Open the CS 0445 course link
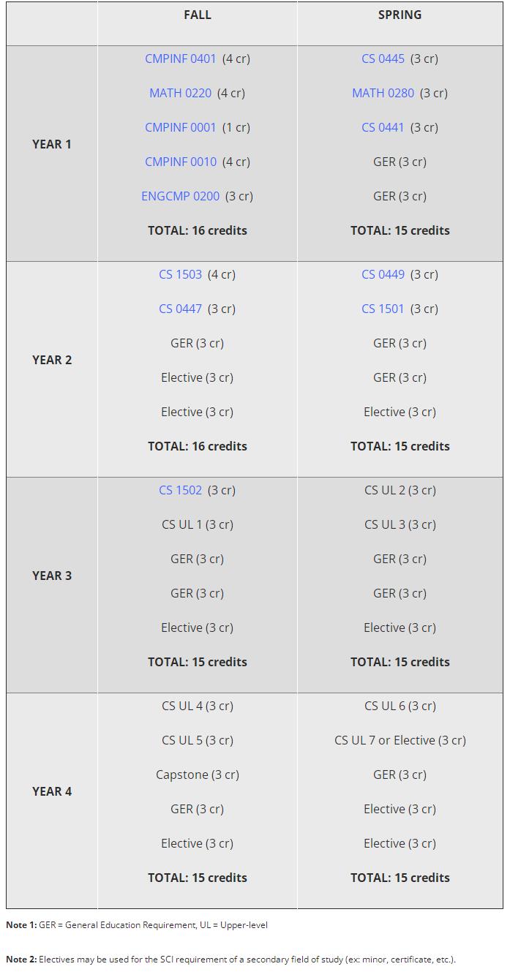 383,59
